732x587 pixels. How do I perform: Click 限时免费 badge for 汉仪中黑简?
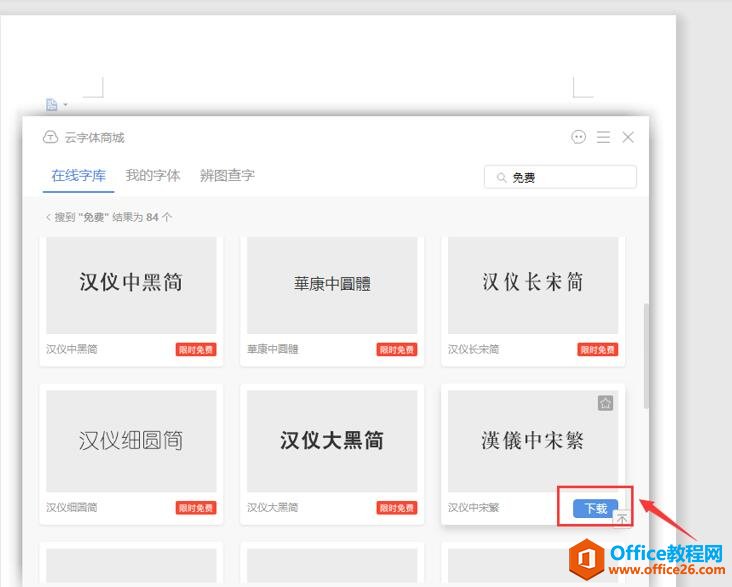point(196,349)
